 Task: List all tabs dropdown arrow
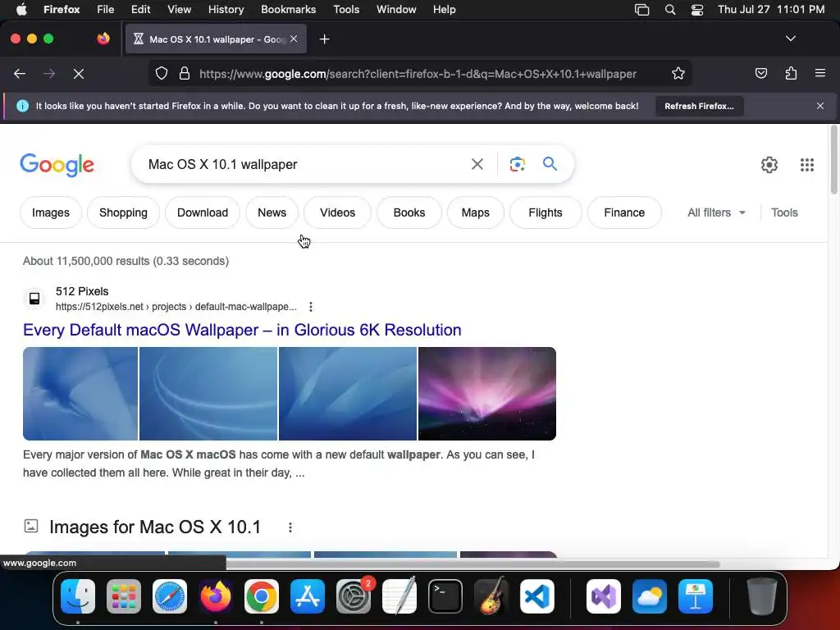pos(790,39)
